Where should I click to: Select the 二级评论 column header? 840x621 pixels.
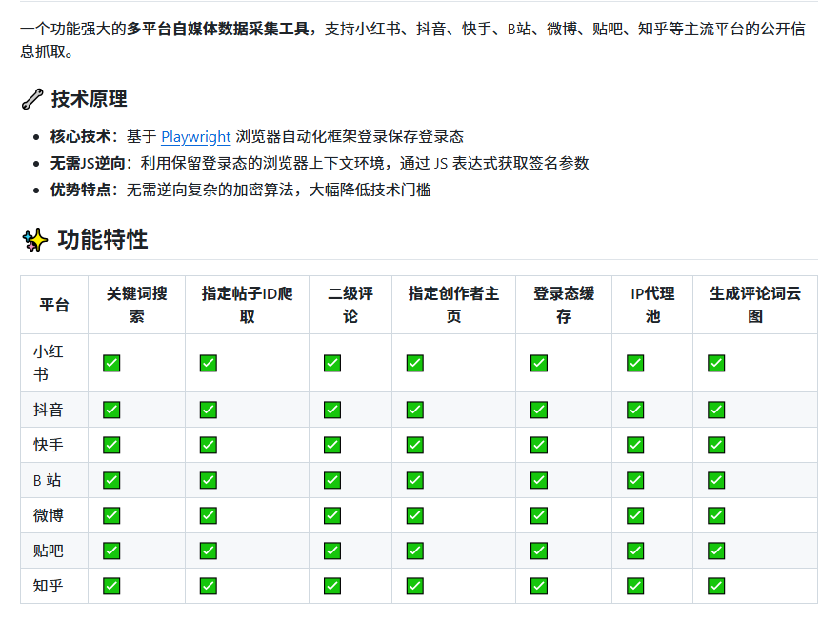point(350,305)
